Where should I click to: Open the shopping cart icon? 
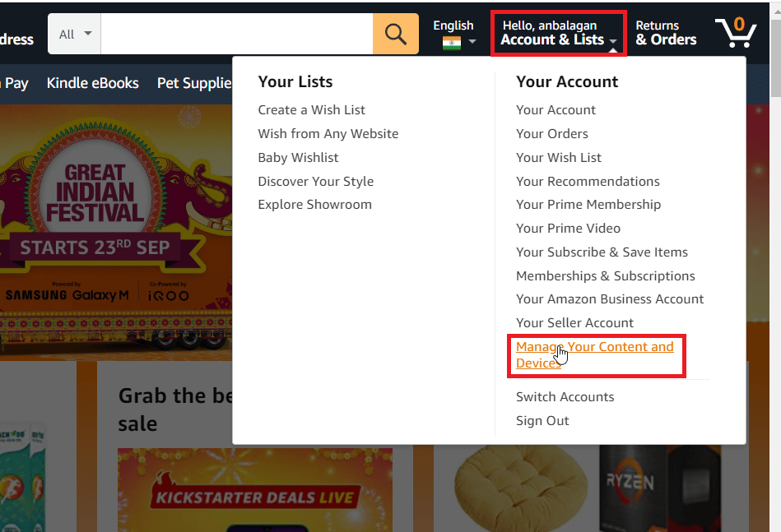736,33
